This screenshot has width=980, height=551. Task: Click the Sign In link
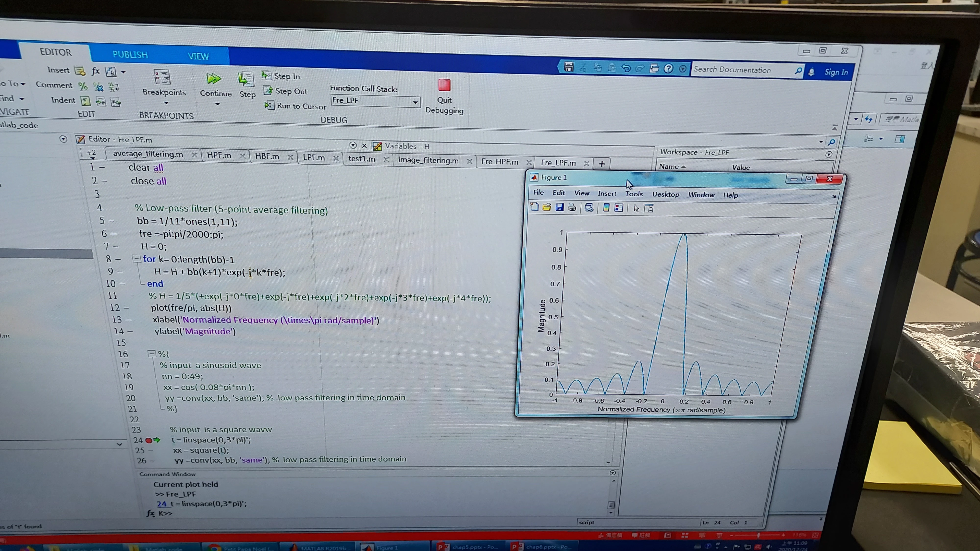pos(836,72)
